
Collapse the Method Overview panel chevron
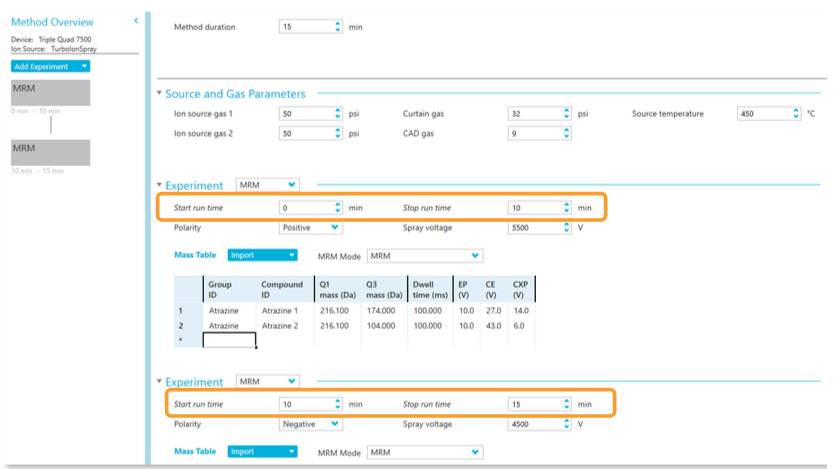pyautogui.click(x=136, y=21)
